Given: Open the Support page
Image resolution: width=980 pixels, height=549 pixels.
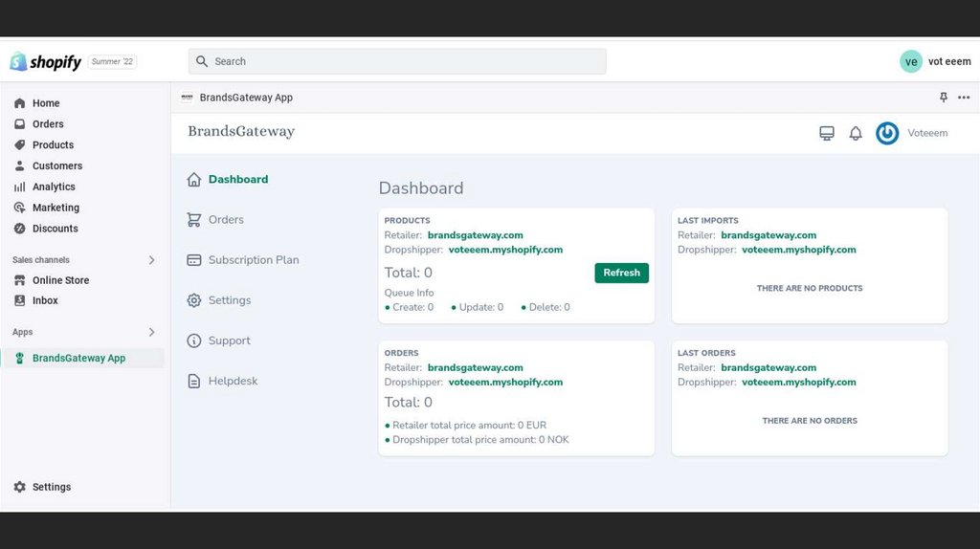Looking at the screenshot, I should tap(230, 340).
